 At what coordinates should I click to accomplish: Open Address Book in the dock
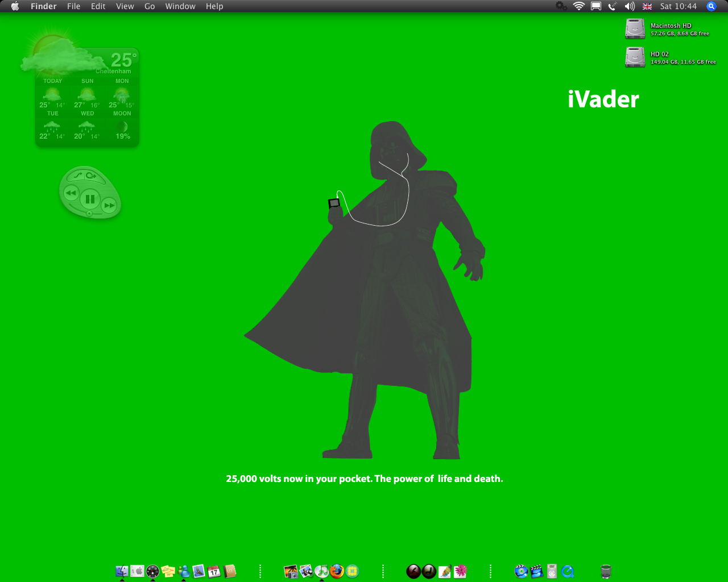[x=229, y=571]
